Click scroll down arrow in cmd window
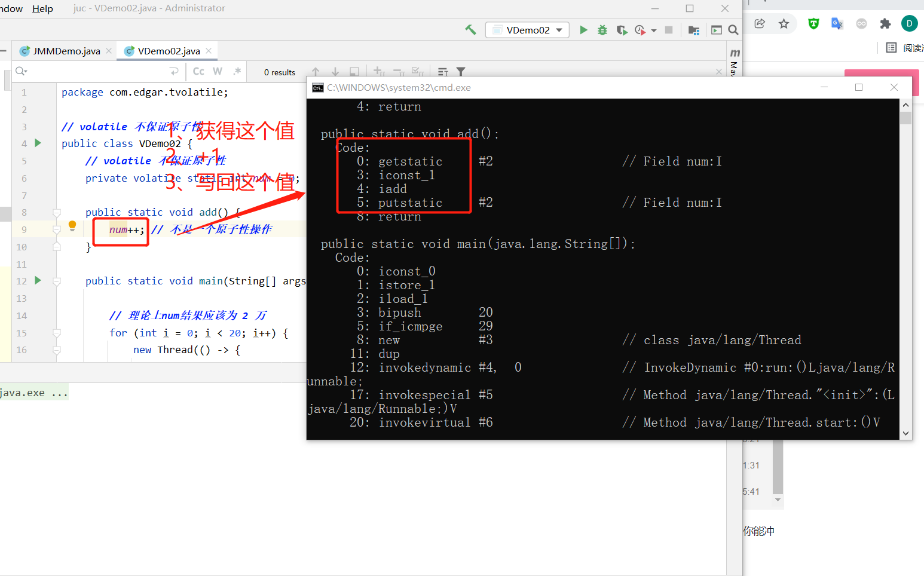Viewport: 924px width, 576px height. [x=905, y=433]
